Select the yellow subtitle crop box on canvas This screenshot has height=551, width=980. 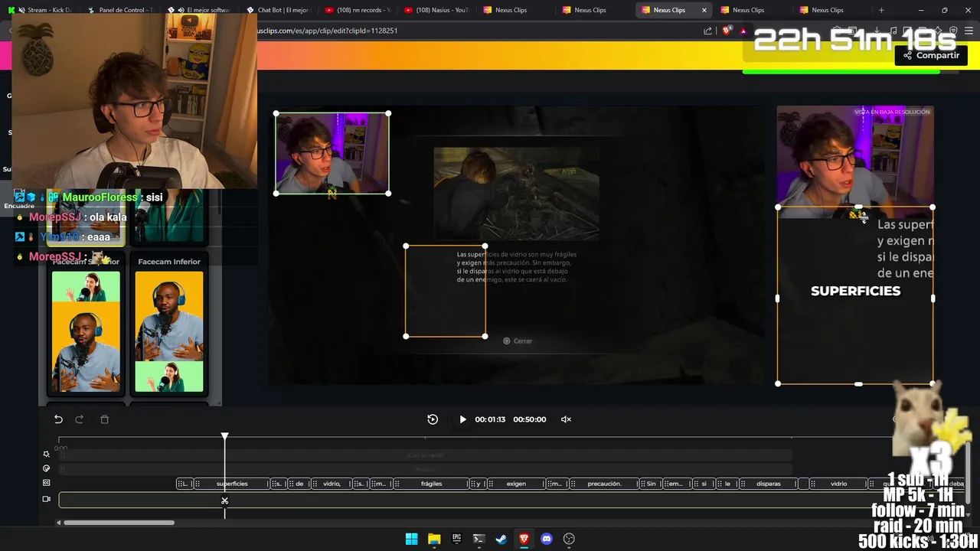click(445, 291)
